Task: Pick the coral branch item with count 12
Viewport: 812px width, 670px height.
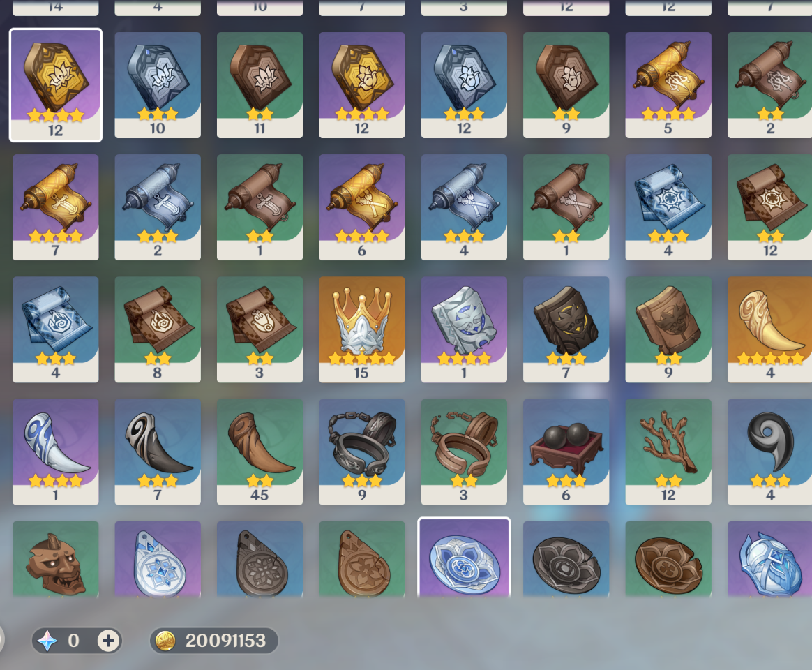Action: click(668, 452)
